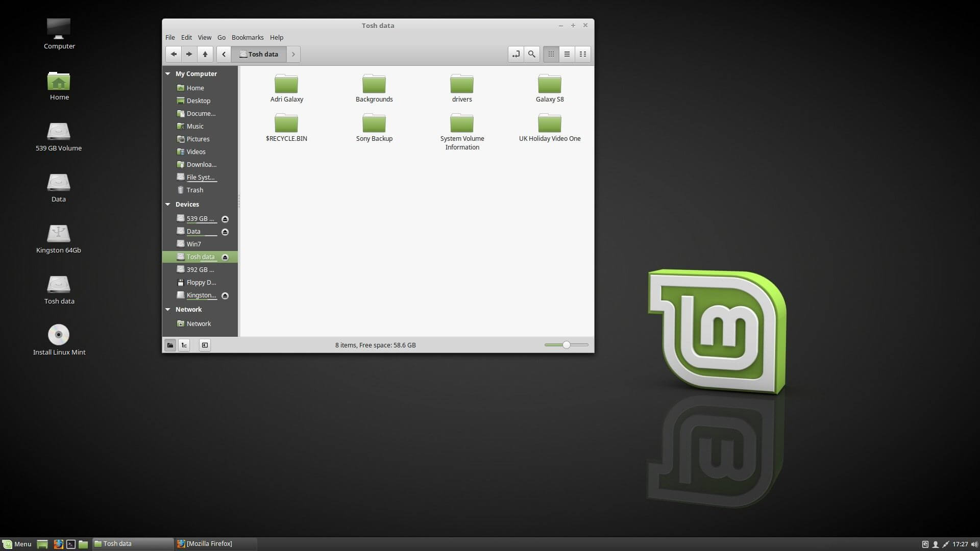
Task: Adjust the icon zoom slider
Action: tap(567, 345)
